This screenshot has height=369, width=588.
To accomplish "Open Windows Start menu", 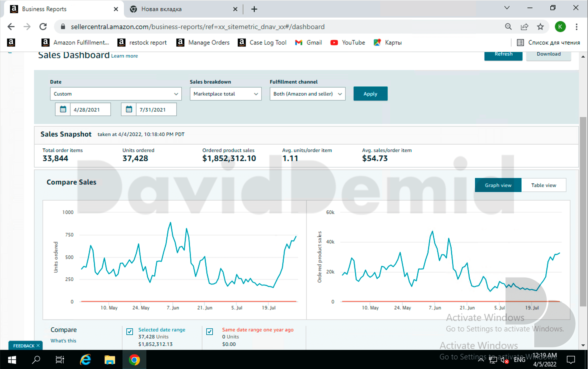I will [x=12, y=360].
